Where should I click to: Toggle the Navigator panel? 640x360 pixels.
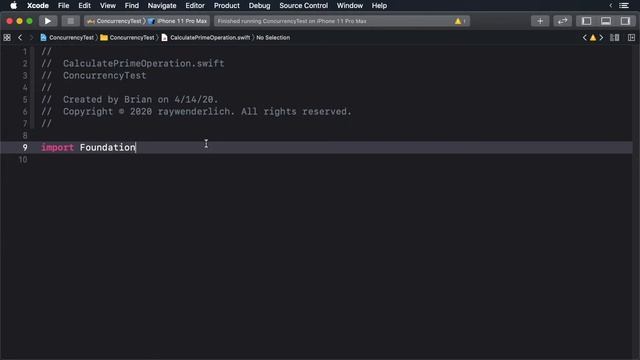587,21
